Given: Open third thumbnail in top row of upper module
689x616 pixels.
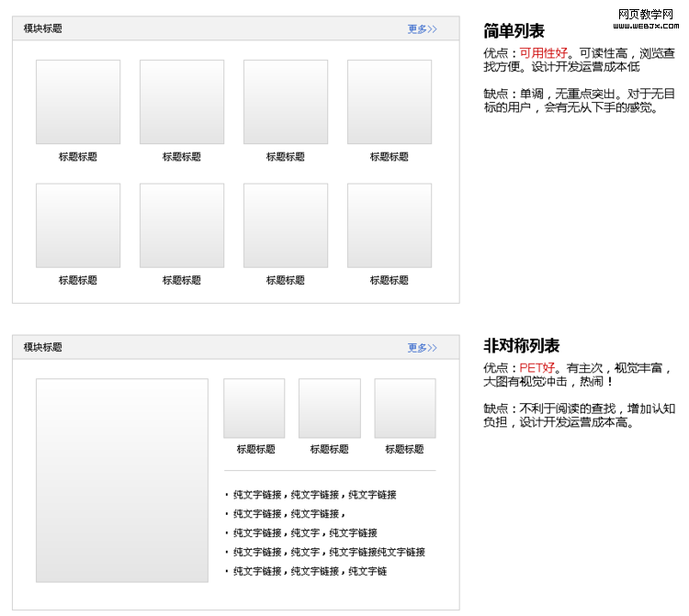Looking at the screenshot, I should click(x=286, y=102).
